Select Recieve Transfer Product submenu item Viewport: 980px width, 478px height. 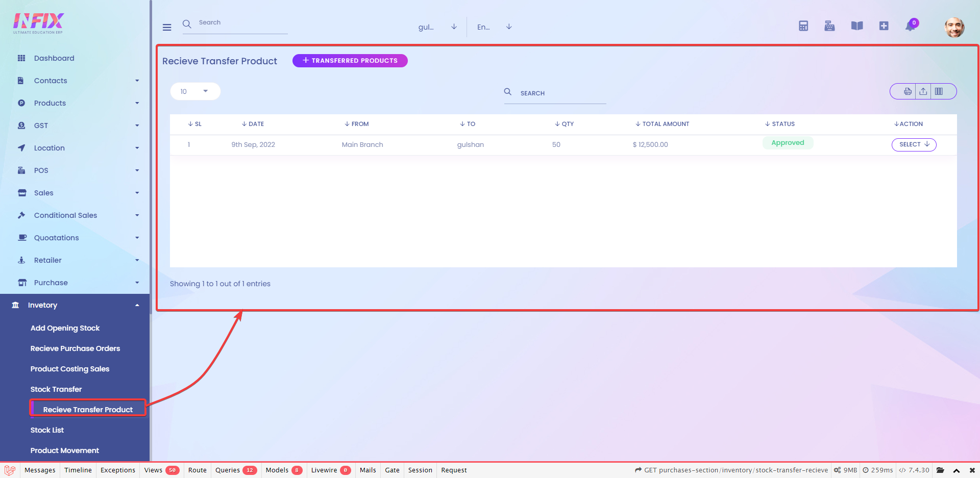[88, 410]
